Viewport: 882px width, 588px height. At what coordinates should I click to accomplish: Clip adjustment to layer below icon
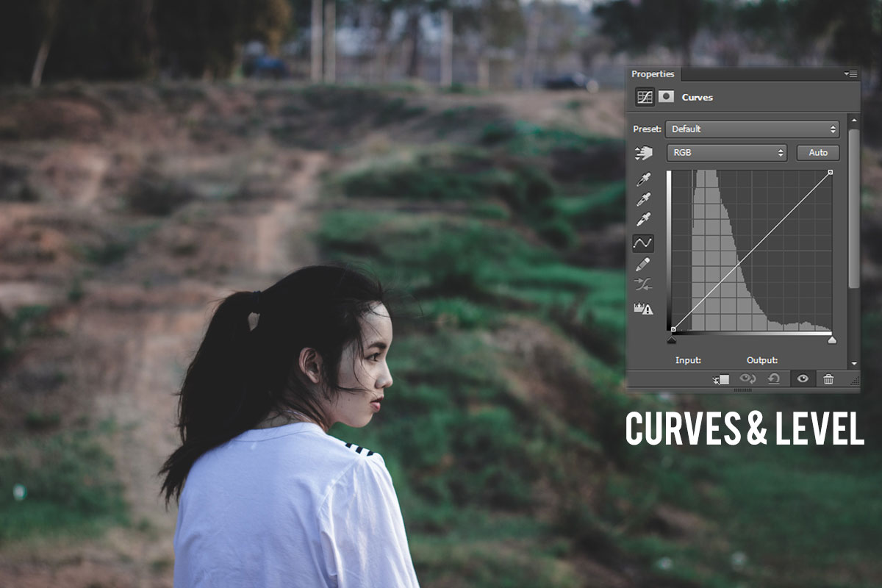pos(721,379)
